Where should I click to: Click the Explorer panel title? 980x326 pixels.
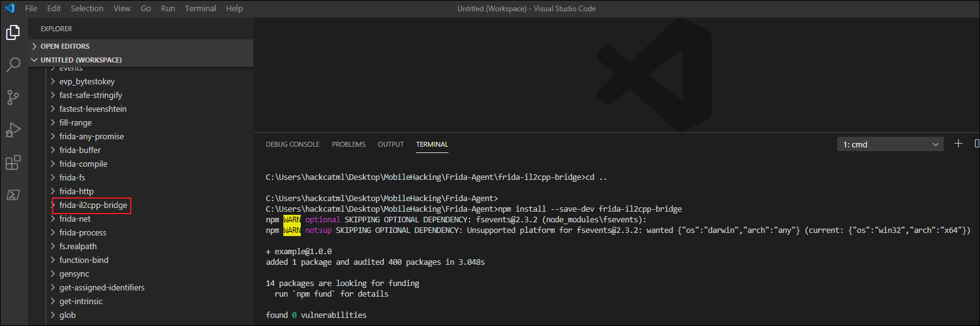click(x=56, y=29)
